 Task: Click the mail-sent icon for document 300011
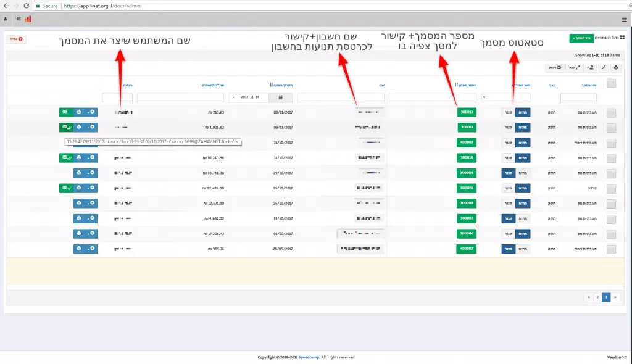point(66,127)
